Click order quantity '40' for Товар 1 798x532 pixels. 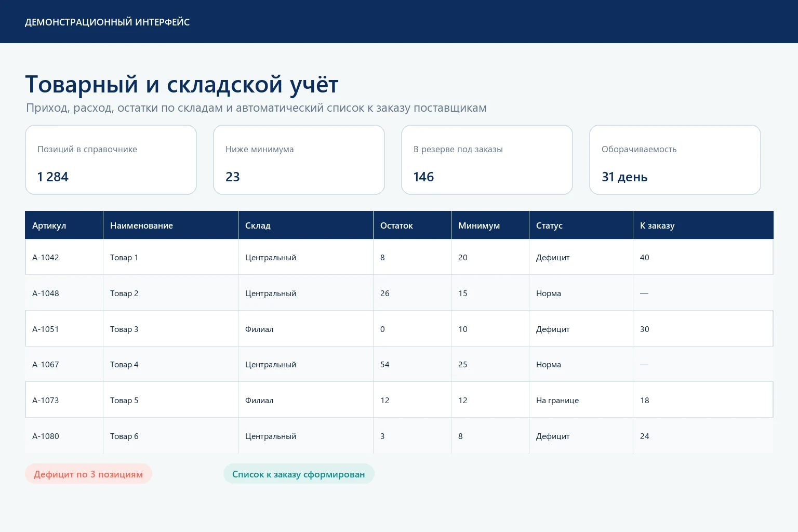point(645,257)
